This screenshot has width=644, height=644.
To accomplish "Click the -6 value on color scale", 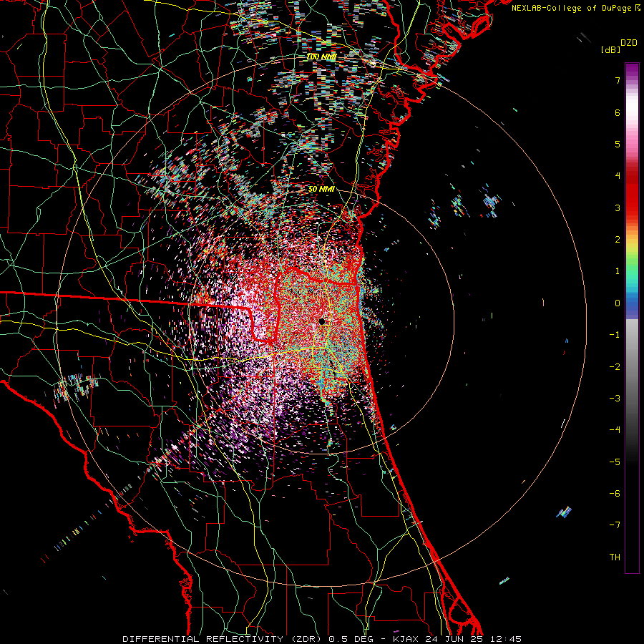I will pyautogui.click(x=615, y=494).
